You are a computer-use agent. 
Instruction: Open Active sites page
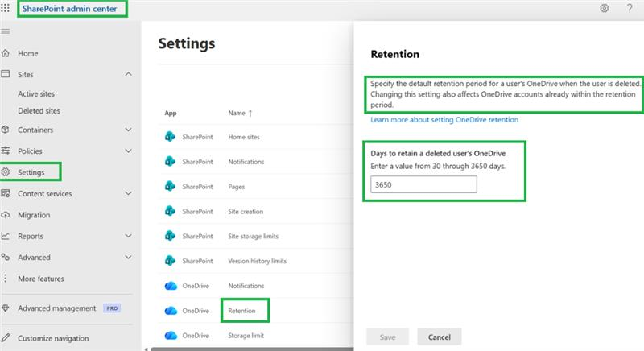click(x=36, y=93)
